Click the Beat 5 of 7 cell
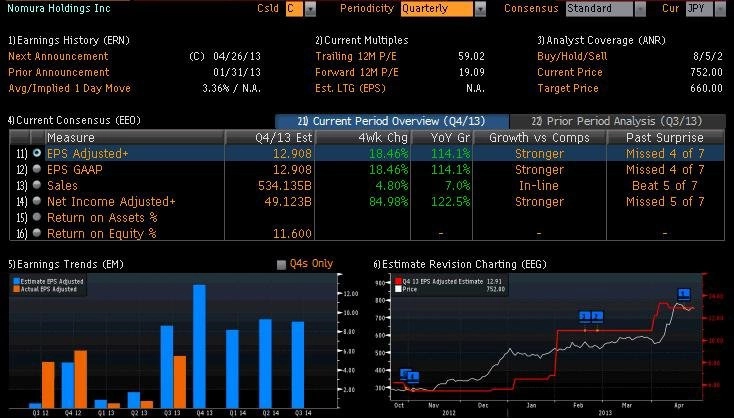The image size is (734, 418). [x=665, y=185]
